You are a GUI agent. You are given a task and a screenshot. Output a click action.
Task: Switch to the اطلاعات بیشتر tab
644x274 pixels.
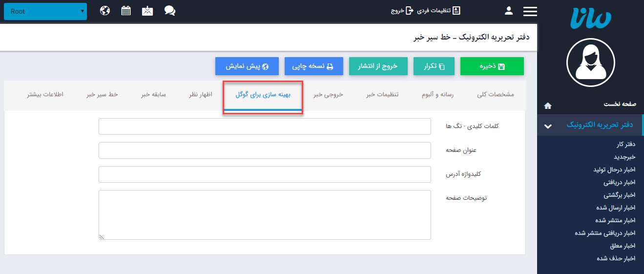pyautogui.click(x=45, y=95)
